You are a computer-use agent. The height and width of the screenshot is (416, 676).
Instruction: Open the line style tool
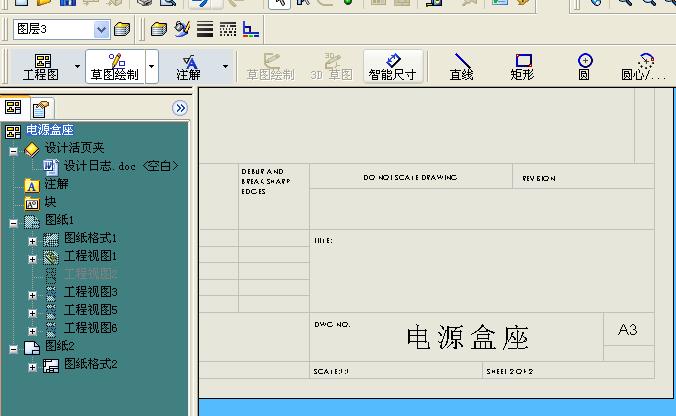tap(228, 29)
